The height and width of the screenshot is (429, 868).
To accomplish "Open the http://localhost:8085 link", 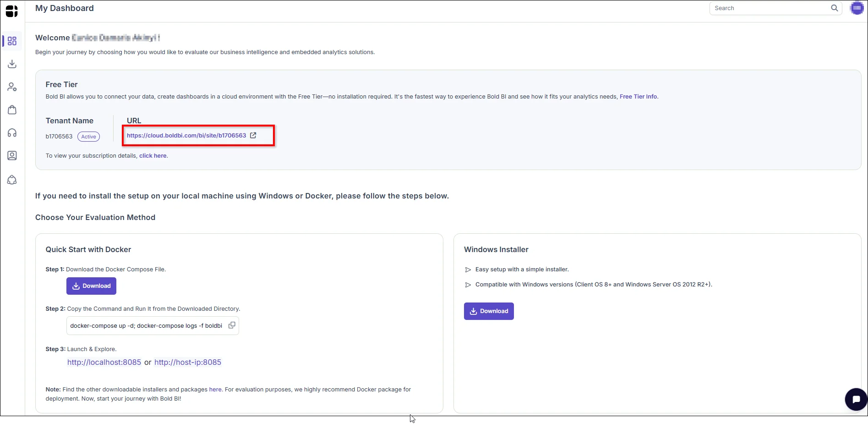I will click(x=104, y=363).
